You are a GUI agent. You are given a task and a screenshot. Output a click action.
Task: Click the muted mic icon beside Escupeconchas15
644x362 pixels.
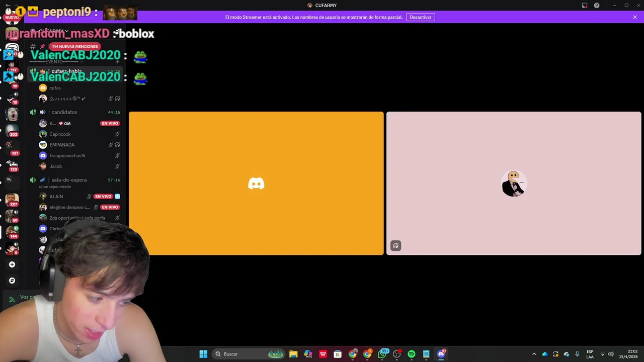pos(117,156)
